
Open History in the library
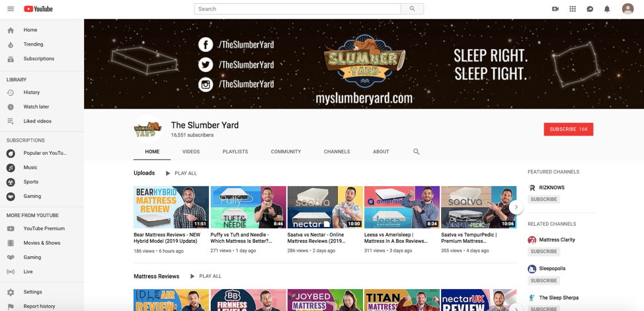[x=42, y=93]
